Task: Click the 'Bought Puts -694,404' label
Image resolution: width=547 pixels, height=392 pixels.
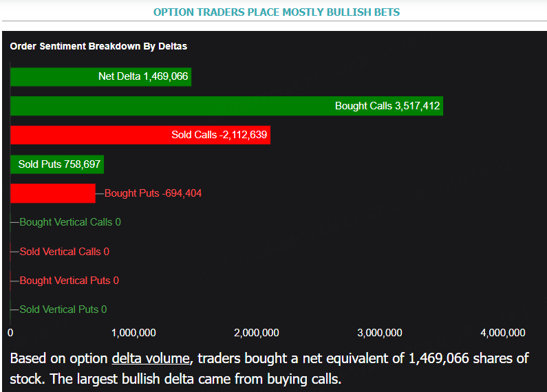Action: [153, 193]
